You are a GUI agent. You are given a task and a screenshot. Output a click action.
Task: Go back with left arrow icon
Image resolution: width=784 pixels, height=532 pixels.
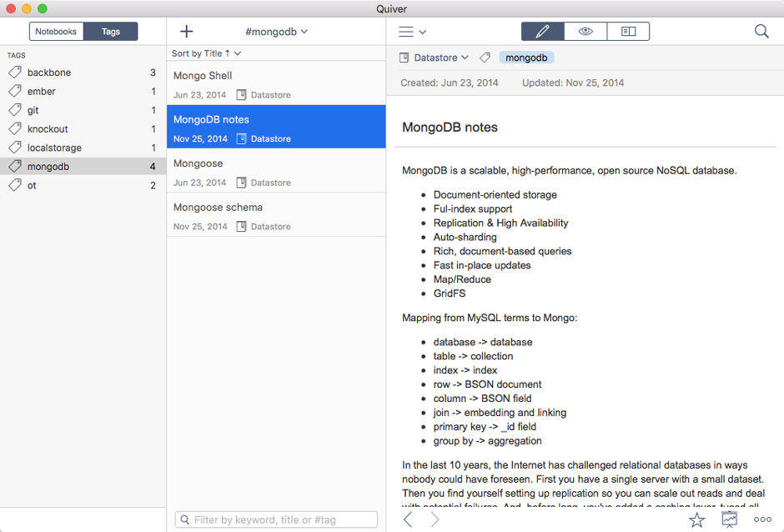point(408,519)
